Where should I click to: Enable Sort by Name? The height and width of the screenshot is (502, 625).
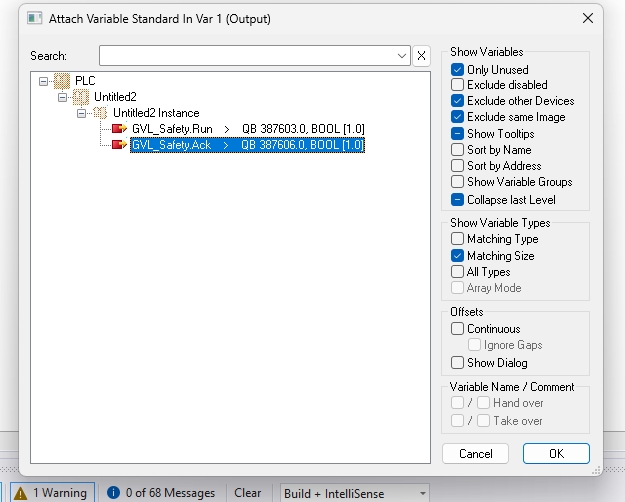click(x=457, y=150)
